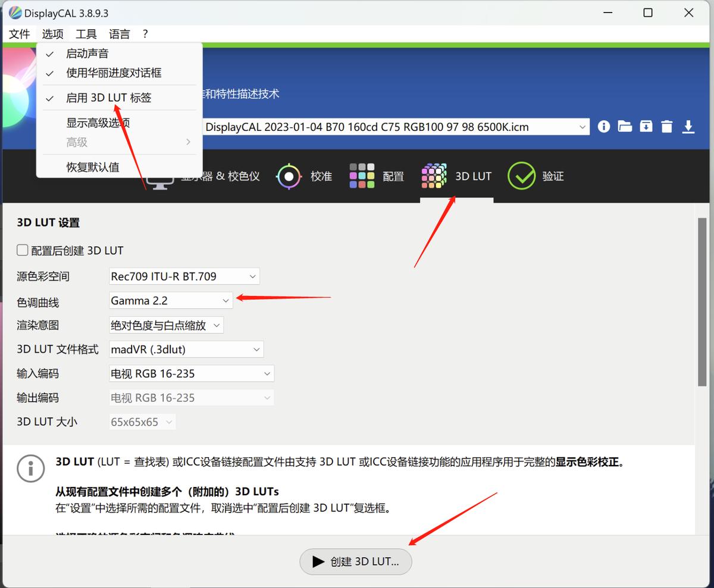Toggle the 配置后创建 3D LUT checkbox
Screen dimensions: 714x588
tap(22, 250)
